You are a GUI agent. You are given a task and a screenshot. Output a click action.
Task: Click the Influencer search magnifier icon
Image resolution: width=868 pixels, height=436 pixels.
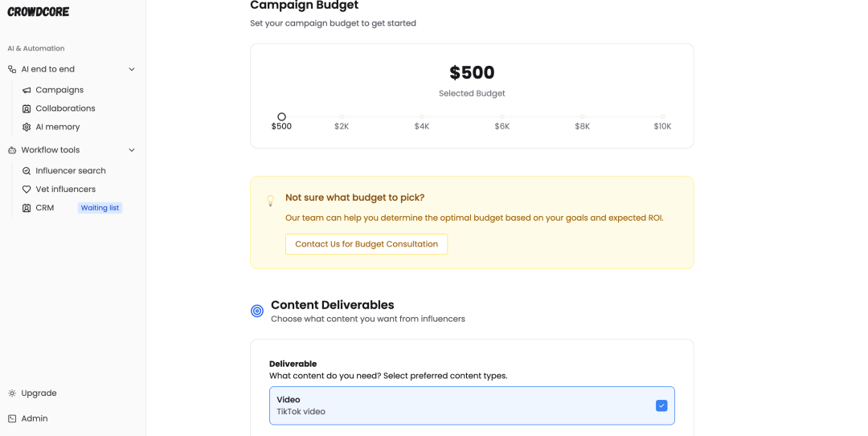coord(27,171)
